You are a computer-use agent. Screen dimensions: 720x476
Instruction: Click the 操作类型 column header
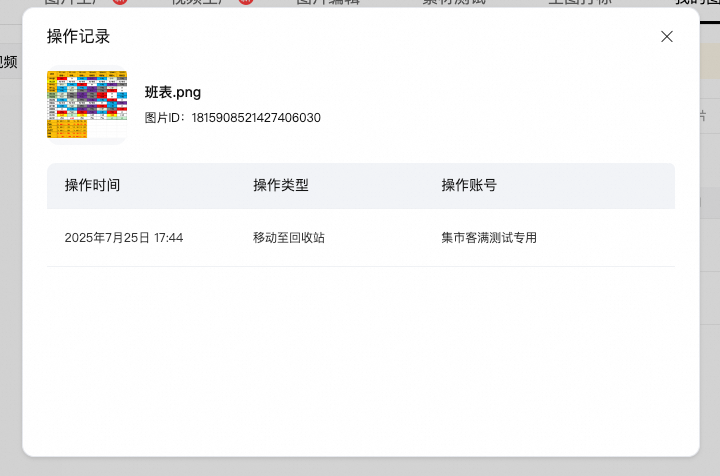(x=281, y=185)
